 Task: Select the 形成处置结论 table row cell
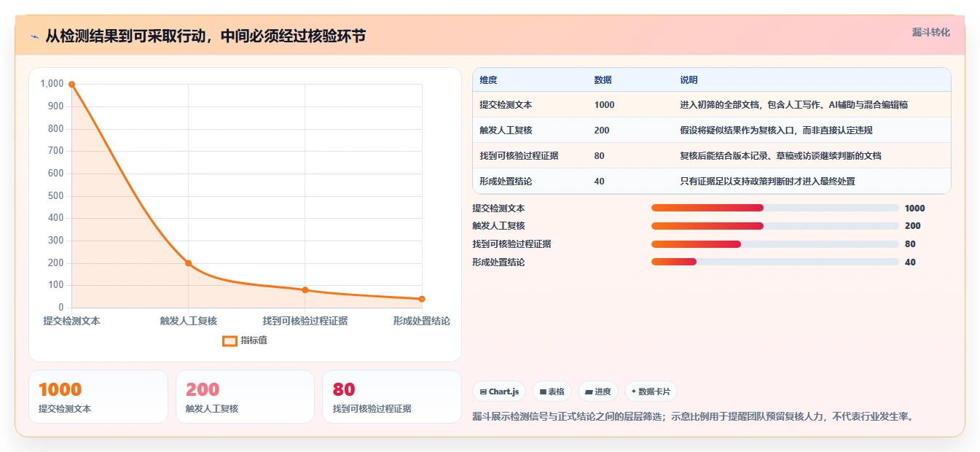click(506, 182)
